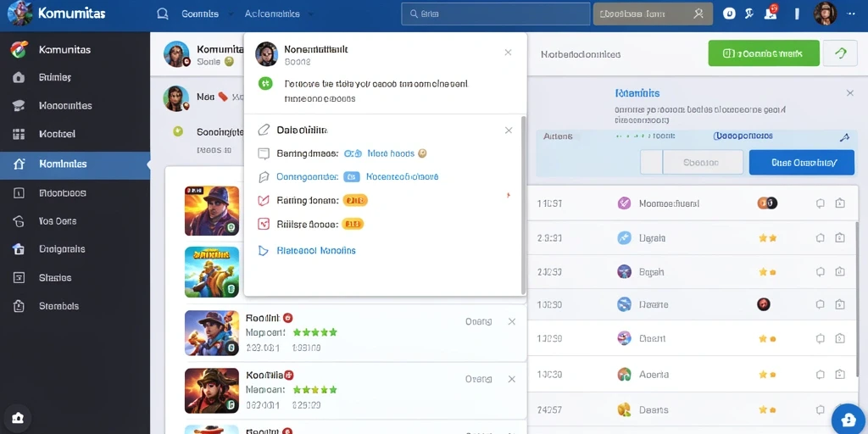Click the Komunitas logo in the top-left corner

(20, 14)
